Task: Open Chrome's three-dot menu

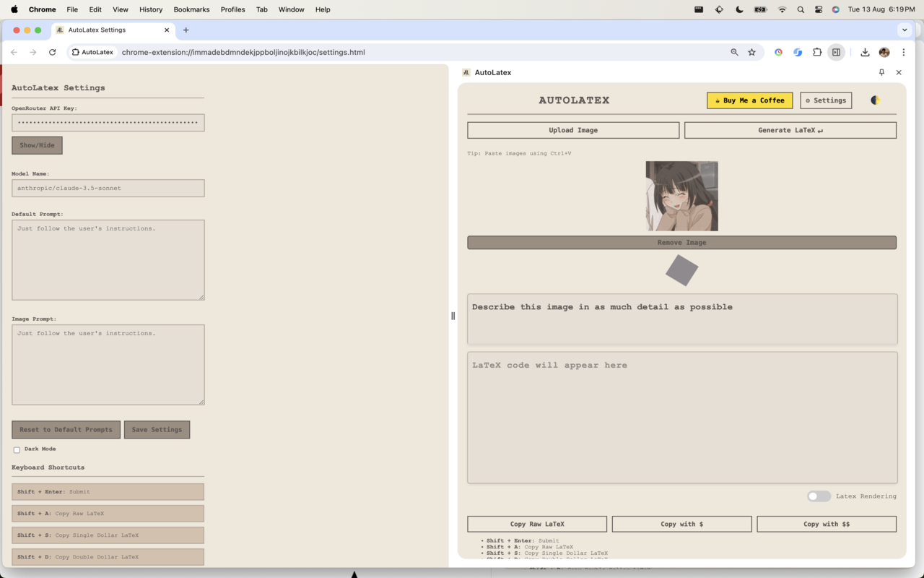Action: pyautogui.click(x=903, y=52)
